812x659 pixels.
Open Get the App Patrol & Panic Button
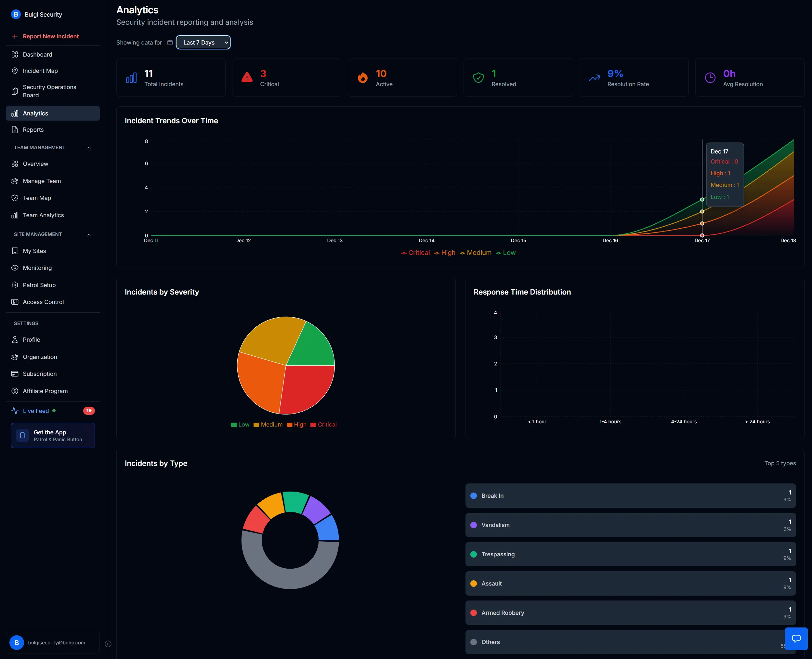[x=52, y=435]
